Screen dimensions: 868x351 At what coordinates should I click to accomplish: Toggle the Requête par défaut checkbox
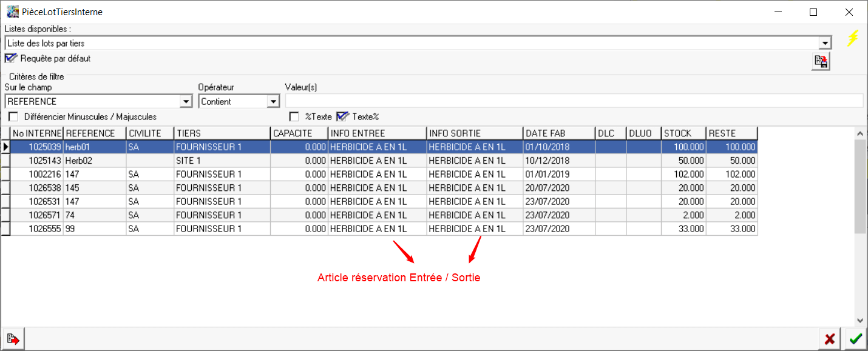[x=11, y=59]
